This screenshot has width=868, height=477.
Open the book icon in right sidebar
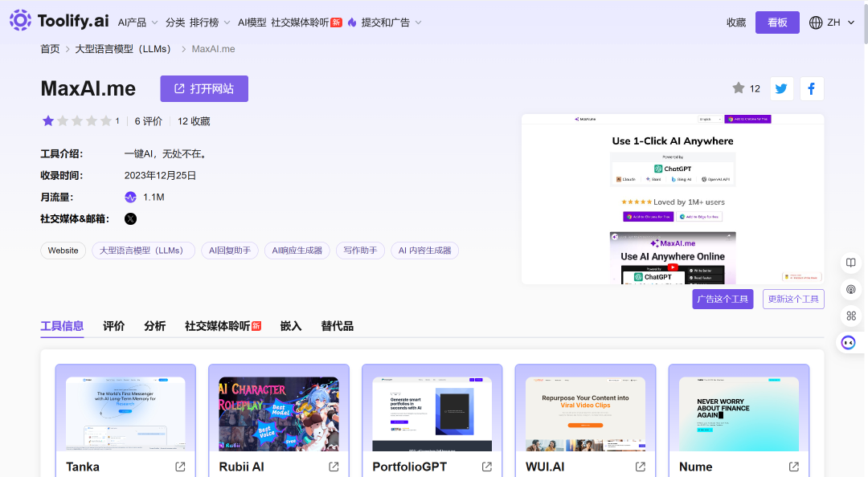[851, 263]
